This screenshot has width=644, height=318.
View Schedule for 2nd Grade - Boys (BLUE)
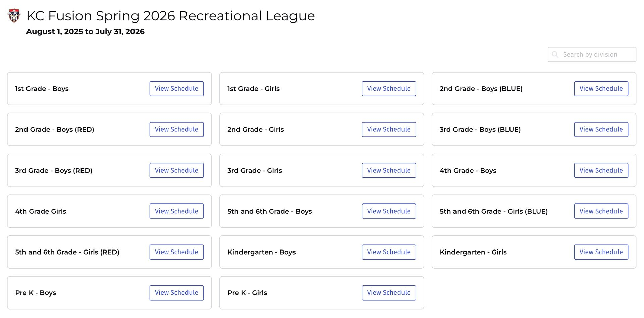601,89
